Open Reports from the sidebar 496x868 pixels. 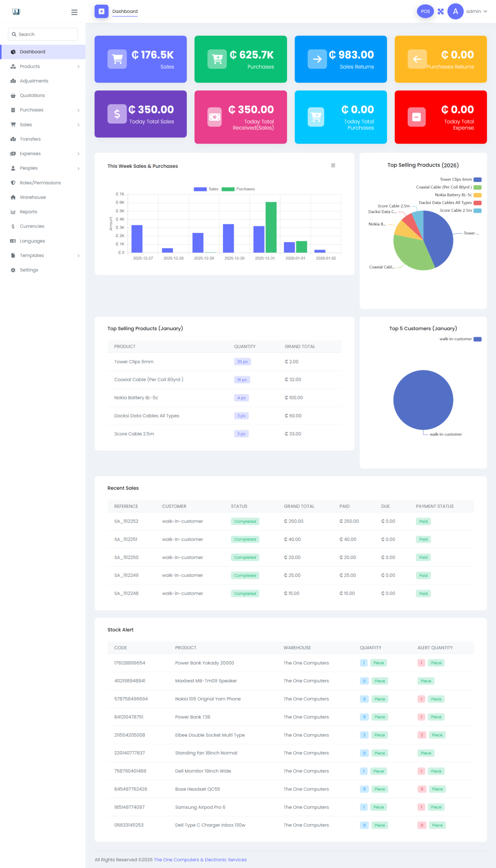point(28,212)
